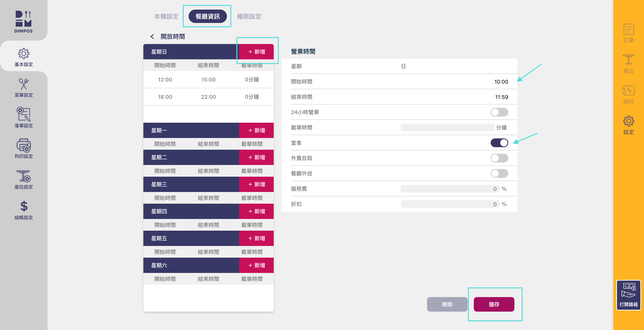Open 結帳設定 checkout dollar icon
This screenshot has width=644, height=330.
24,206
